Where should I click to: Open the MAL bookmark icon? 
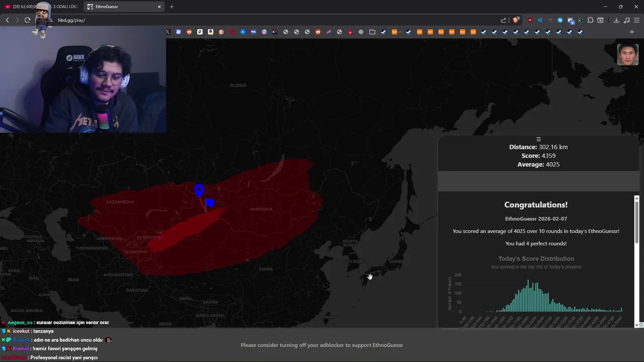click(x=254, y=32)
